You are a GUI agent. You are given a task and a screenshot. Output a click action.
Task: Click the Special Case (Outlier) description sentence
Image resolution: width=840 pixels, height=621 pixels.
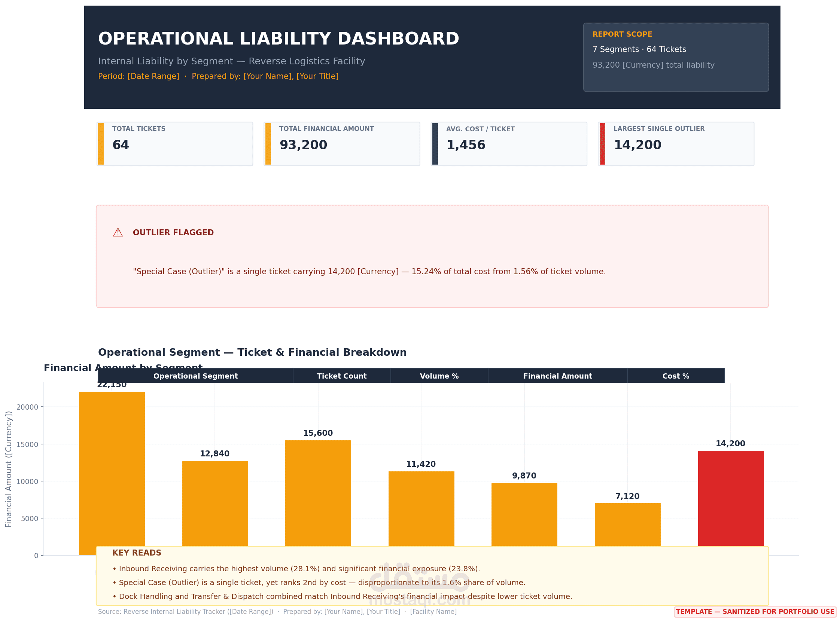(369, 271)
